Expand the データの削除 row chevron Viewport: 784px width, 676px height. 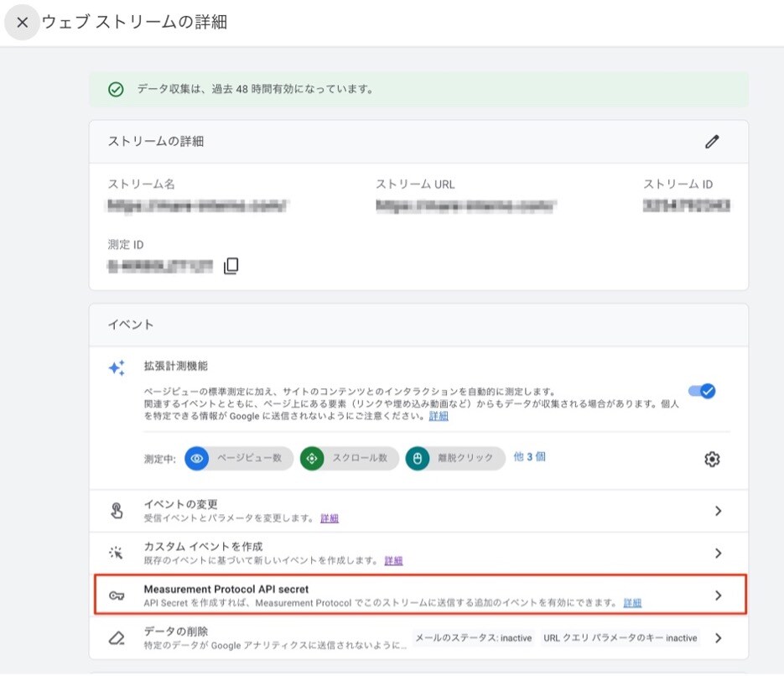[x=718, y=638]
